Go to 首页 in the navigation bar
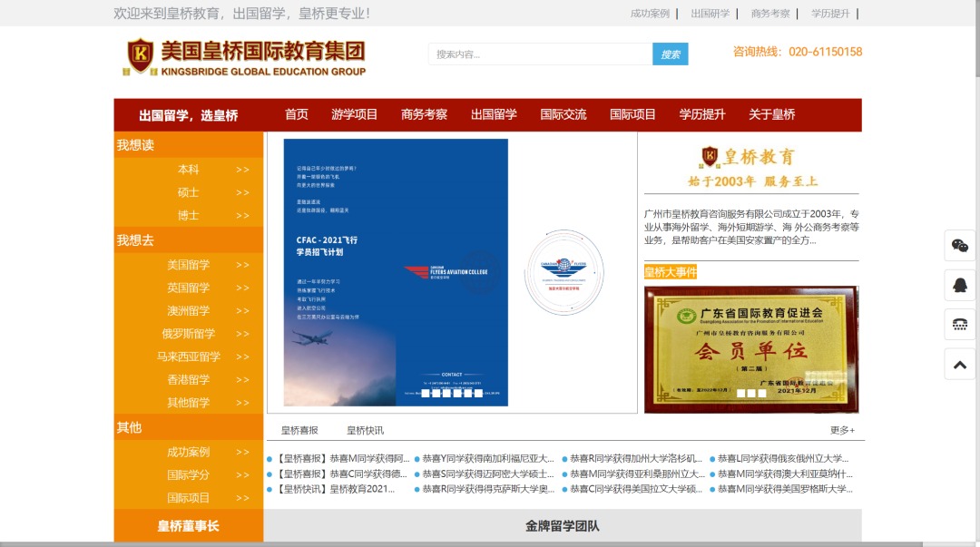980x547 pixels. pyautogui.click(x=296, y=114)
